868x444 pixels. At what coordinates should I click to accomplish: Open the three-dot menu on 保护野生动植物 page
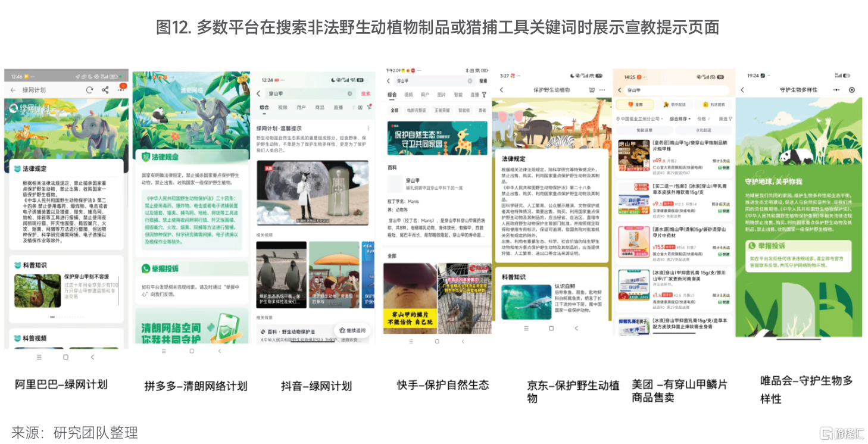(x=602, y=90)
